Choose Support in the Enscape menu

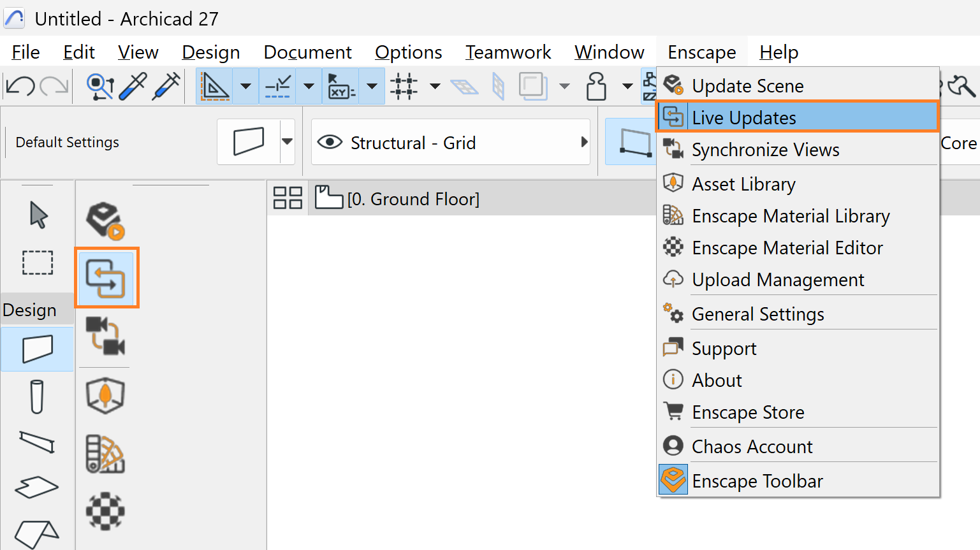(798, 348)
